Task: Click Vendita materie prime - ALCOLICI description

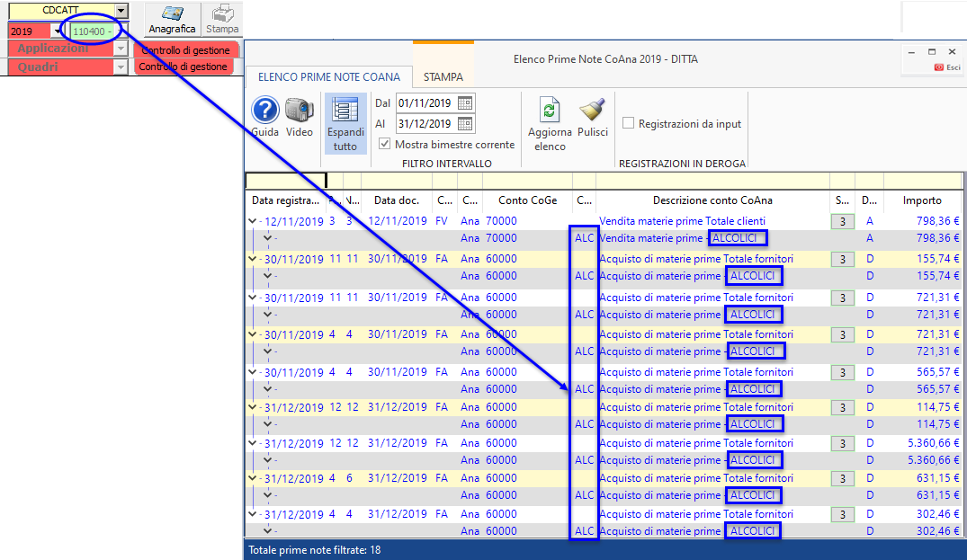Action: pos(677,238)
